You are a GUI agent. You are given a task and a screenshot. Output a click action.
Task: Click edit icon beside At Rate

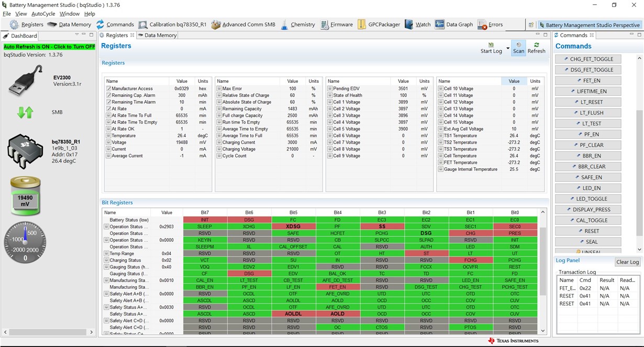tap(108, 109)
